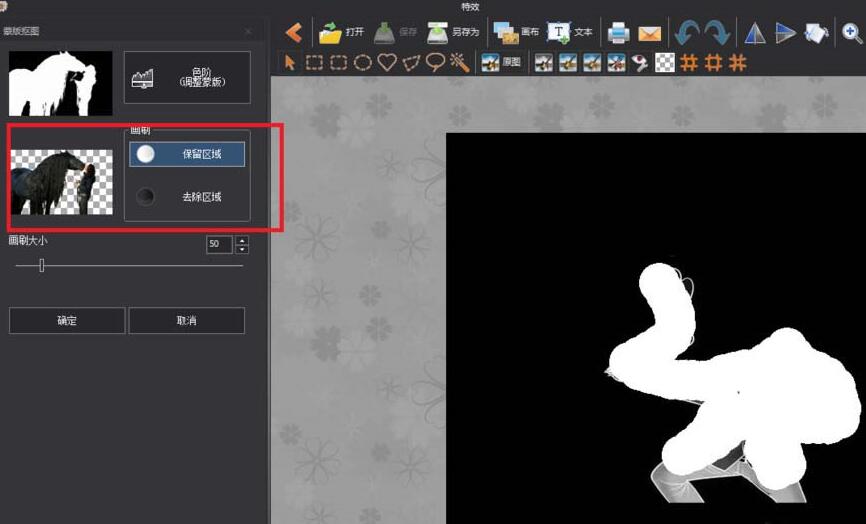
Task: Cancel with the 取消 button
Action: (x=187, y=320)
